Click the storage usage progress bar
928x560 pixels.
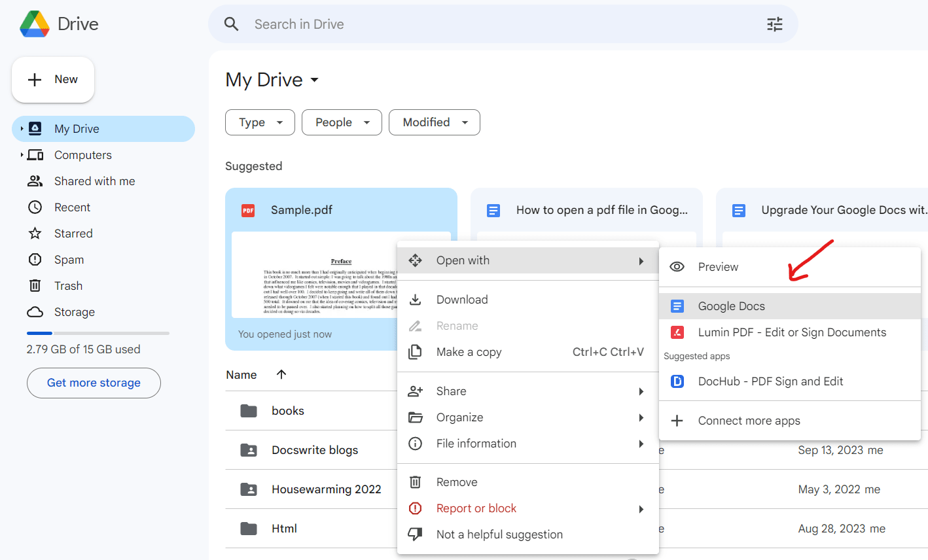[x=98, y=333]
